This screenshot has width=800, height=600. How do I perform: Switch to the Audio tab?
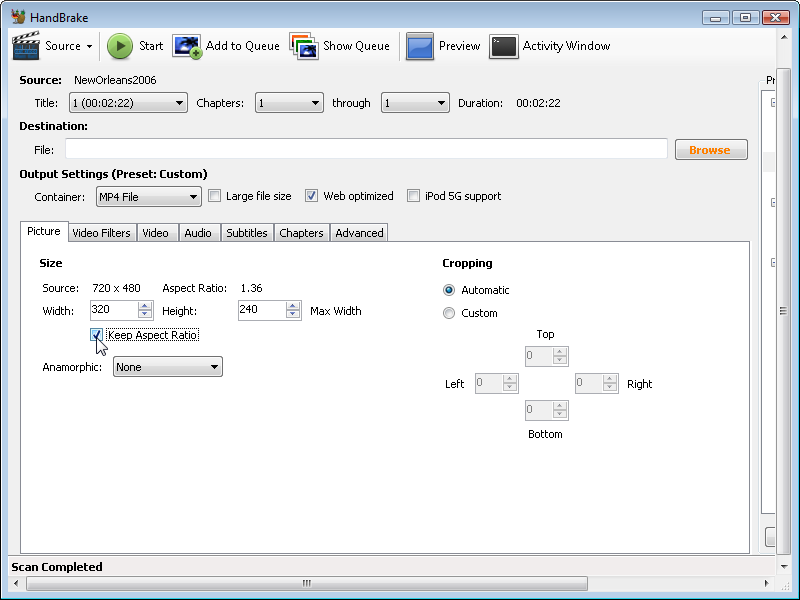(x=198, y=232)
